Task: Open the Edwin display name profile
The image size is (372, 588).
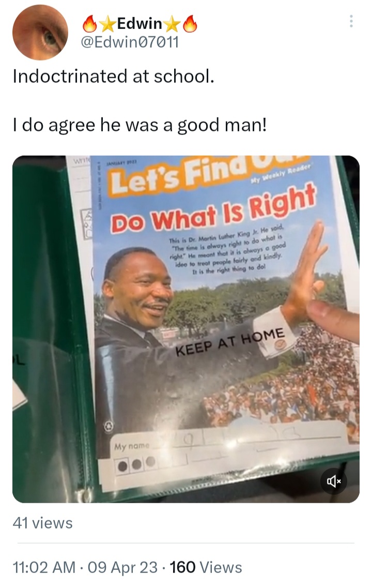Action: (x=139, y=24)
